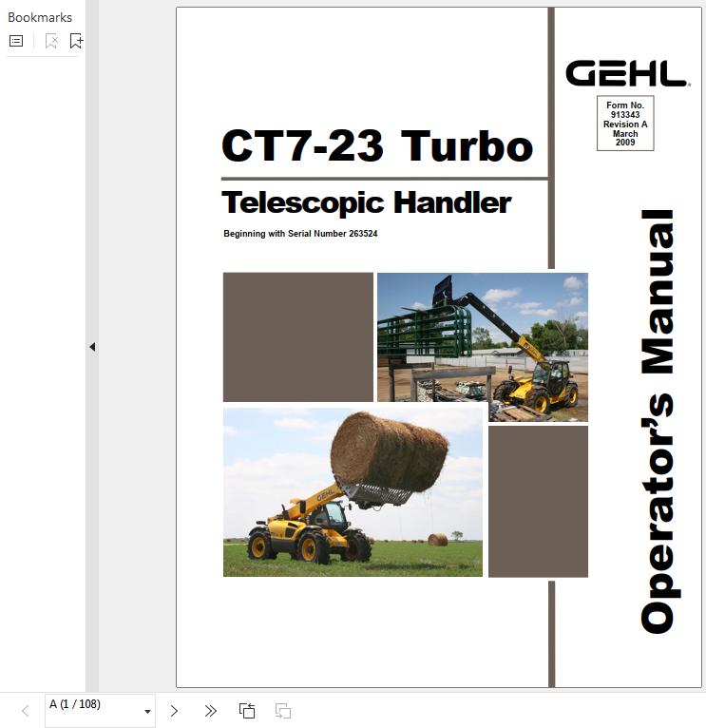706x728 pixels.
Task: Jump to the last page
Action: [x=210, y=711]
